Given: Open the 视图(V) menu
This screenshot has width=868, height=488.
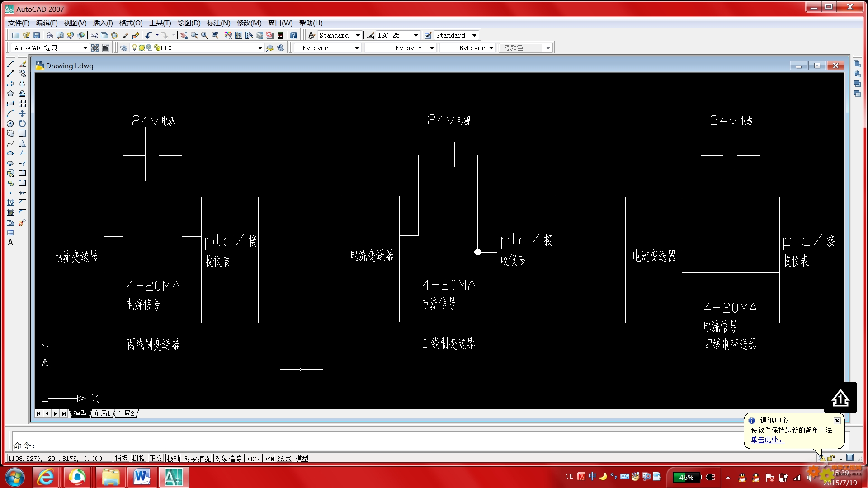Looking at the screenshot, I should tap(75, 23).
